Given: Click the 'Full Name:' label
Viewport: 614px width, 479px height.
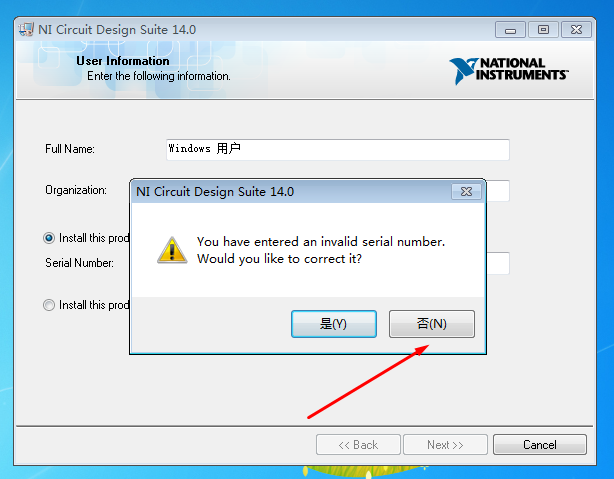Looking at the screenshot, I should pyautogui.click(x=70, y=149).
